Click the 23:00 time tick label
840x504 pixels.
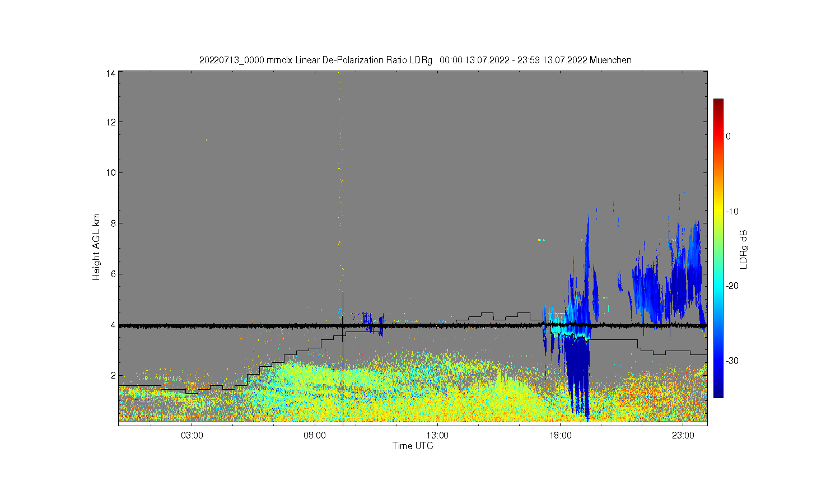tap(683, 436)
